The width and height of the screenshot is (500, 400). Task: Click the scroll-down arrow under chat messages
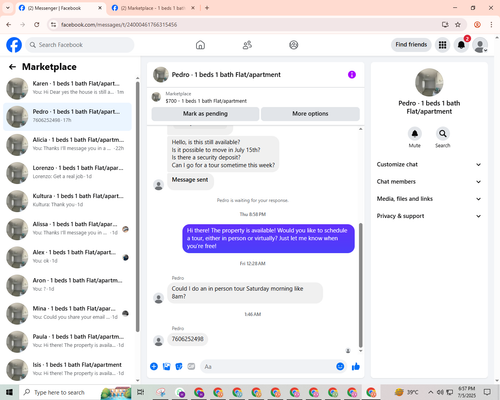click(x=360, y=351)
